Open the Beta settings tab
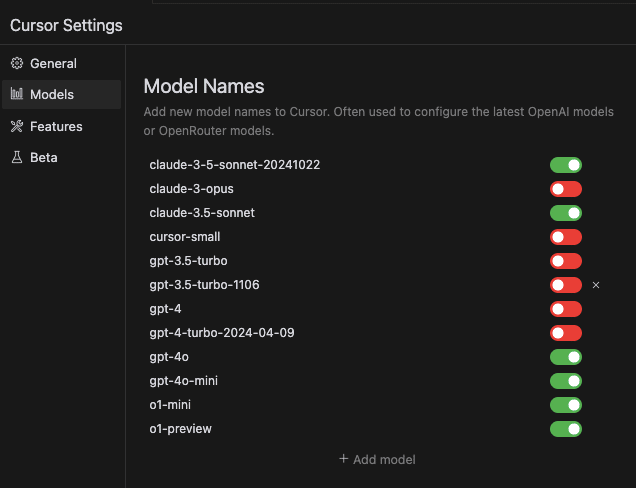Image resolution: width=636 pixels, height=488 pixels. [x=62, y=157]
